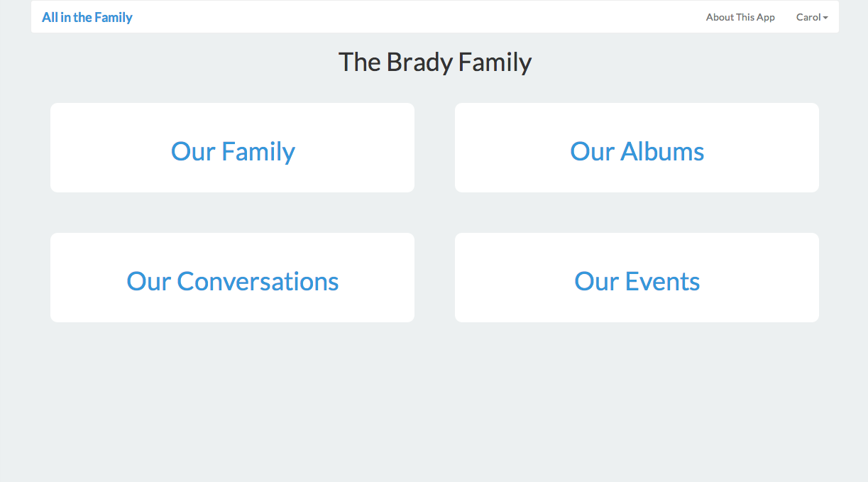Click the gap between Our Family and Our Conversations
Screen dimensions: 868x482
[x=233, y=212]
